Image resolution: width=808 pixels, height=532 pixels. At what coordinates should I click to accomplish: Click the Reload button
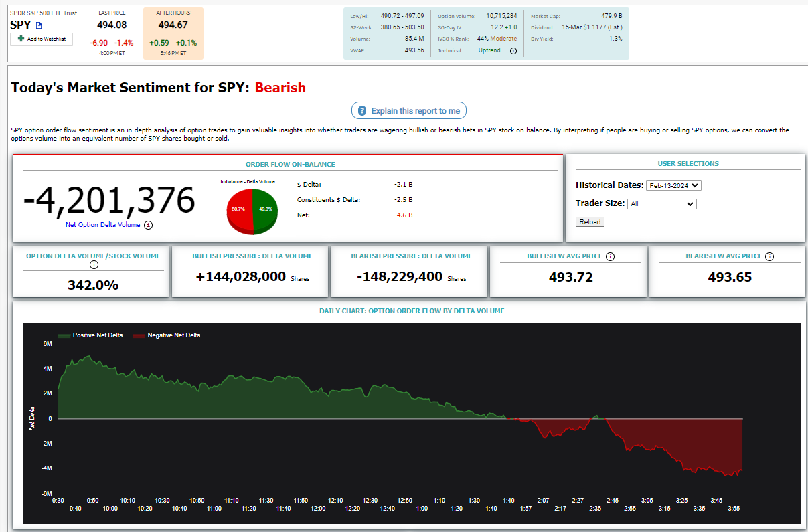coord(590,221)
